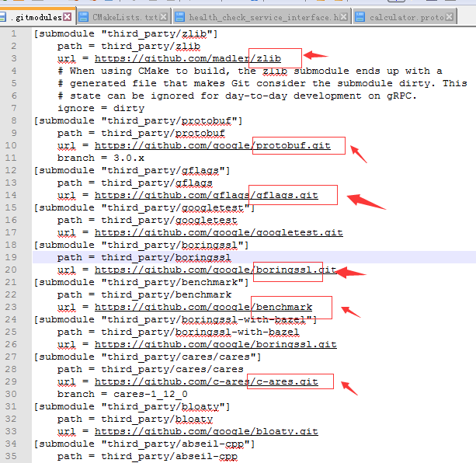The image size is (476, 463).
Task: Open the CMakeLists.txt tab
Action: (x=123, y=17)
